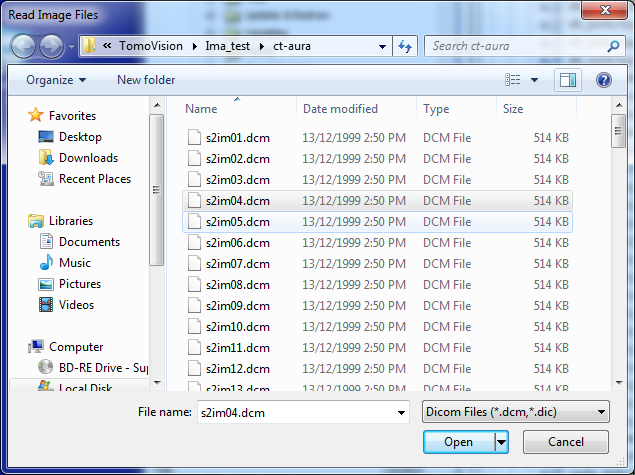This screenshot has height=475, width=635.
Task: Click the search magnifier icon
Action: pyautogui.click(x=615, y=46)
